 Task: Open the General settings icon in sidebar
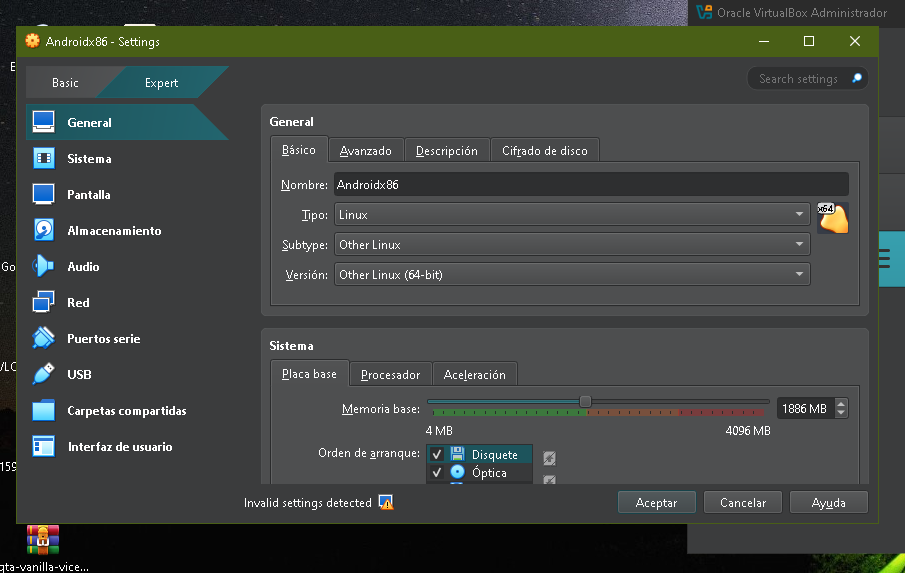(43, 122)
